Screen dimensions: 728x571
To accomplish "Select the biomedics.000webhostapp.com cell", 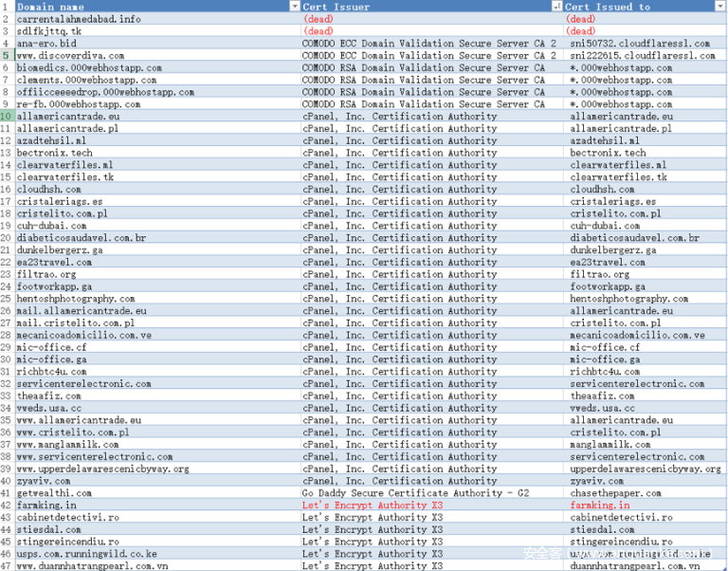I will 89,68.
